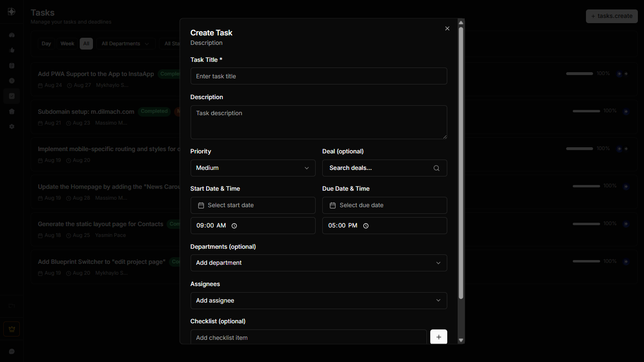Click the calendar icon in Select start date
This screenshot has height=362, width=644.
pos(201,205)
